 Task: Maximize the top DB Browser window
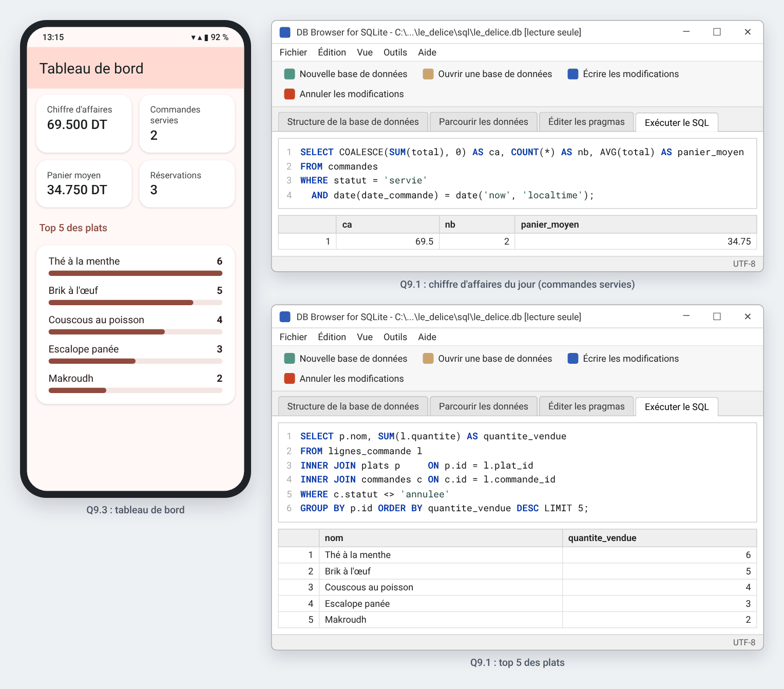point(717,32)
